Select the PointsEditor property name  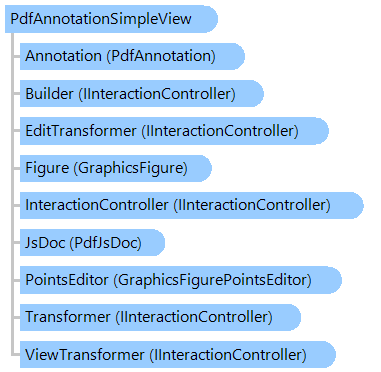(x=67, y=280)
